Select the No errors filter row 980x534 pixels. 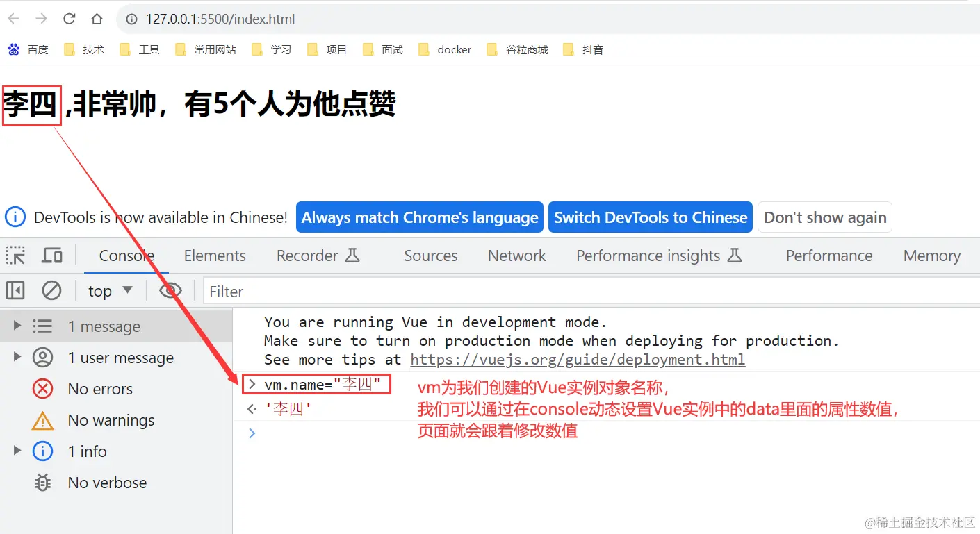pyautogui.click(x=116, y=389)
